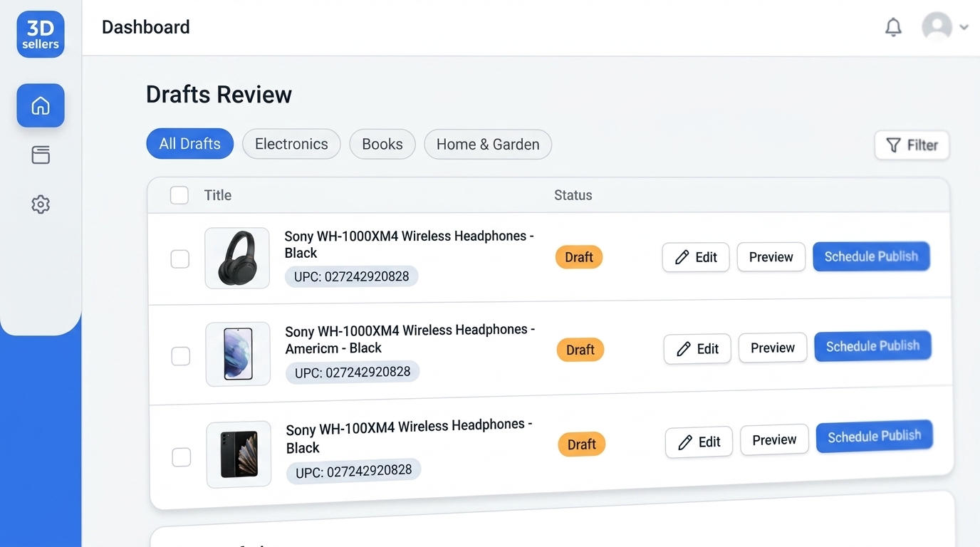980x547 pixels.
Task: Click the UPC tag in the WH-100XM4 row
Action: [x=354, y=471]
